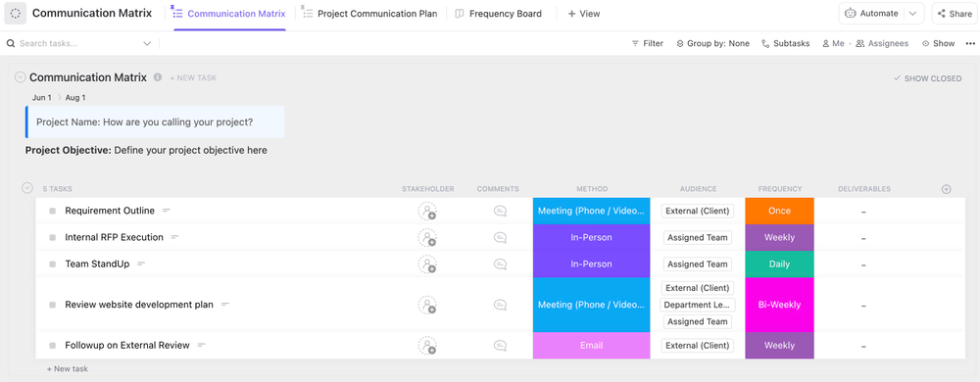The height and width of the screenshot is (382, 980).
Task: Click the workspace loading icon beside Communication Matrix title
Action: (x=15, y=13)
